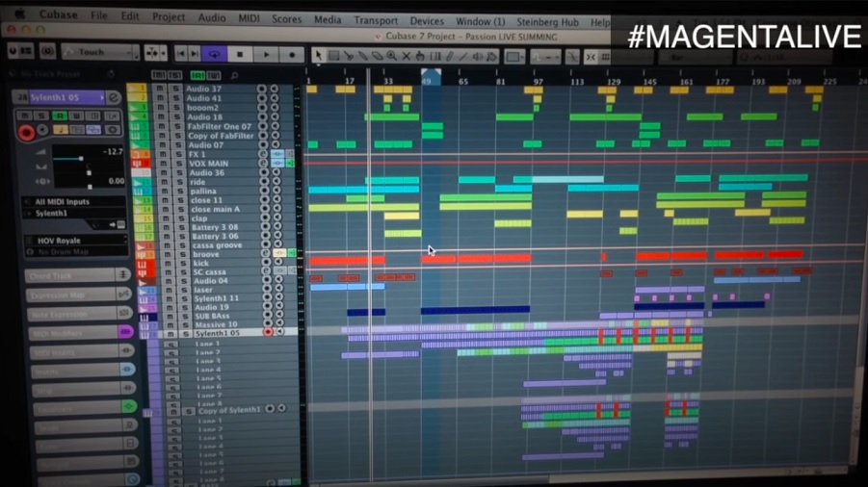The width and height of the screenshot is (868, 487).
Task: Solo the kick track
Action: click(x=181, y=264)
